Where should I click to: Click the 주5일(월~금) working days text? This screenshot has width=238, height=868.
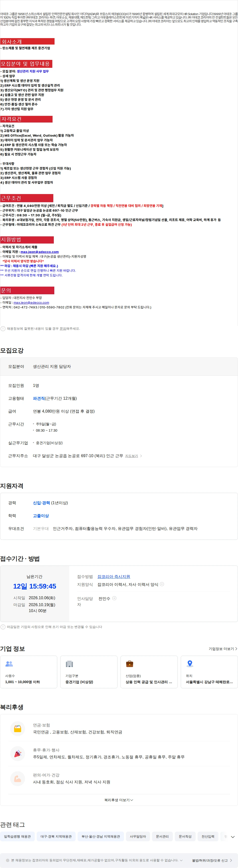click(46, 424)
